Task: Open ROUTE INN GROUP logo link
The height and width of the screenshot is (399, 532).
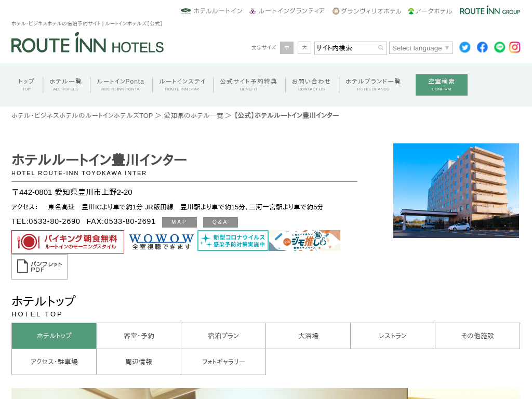Action: pos(489,10)
